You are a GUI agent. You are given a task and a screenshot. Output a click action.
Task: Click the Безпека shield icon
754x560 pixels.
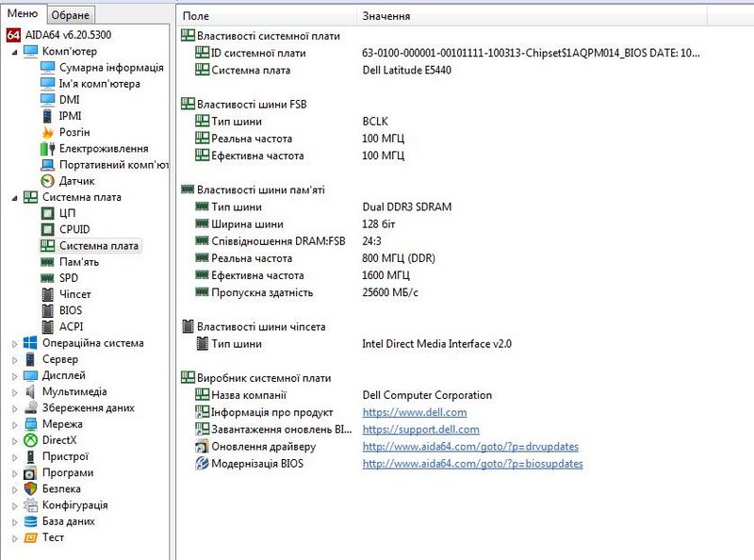pos(30,488)
